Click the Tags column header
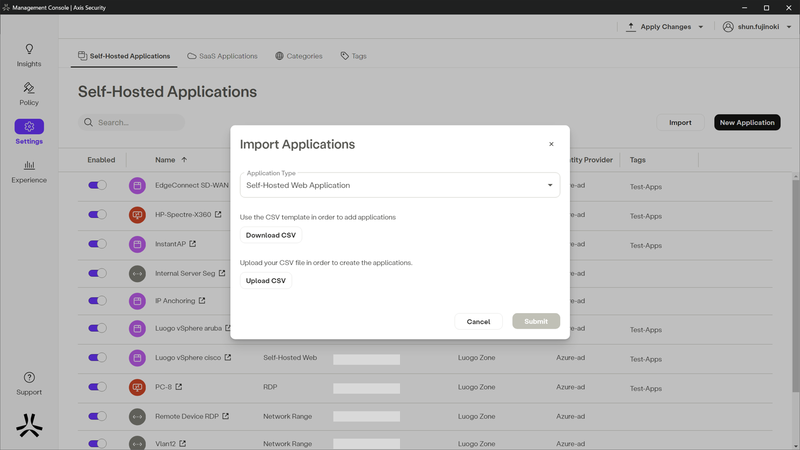 [638, 160]
